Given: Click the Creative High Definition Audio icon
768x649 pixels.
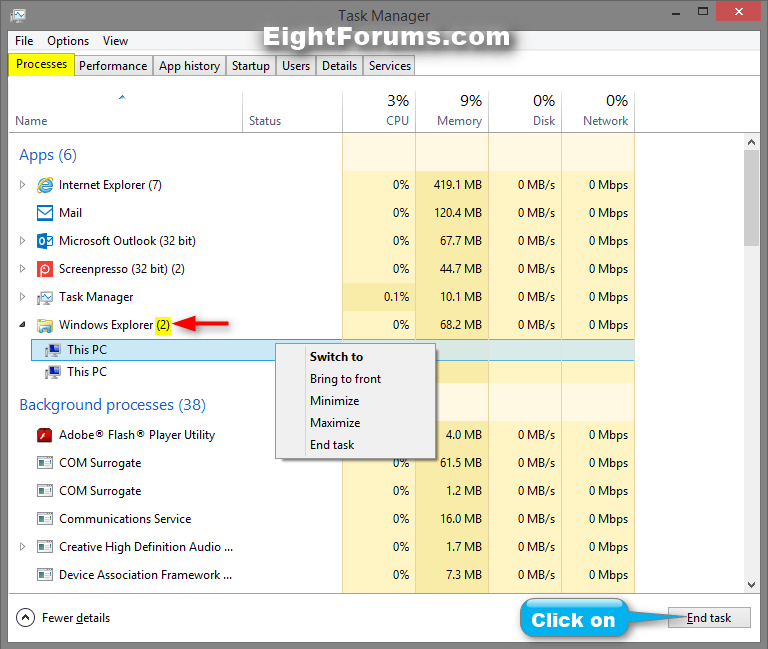Looking at the screenshot, I should (45, 547).
